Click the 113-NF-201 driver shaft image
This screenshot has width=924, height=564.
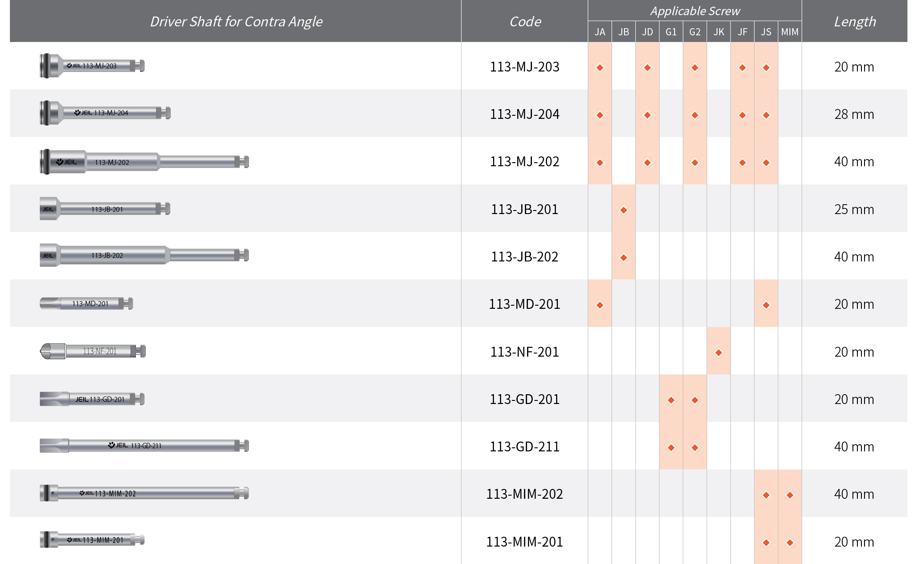(93, 351)
